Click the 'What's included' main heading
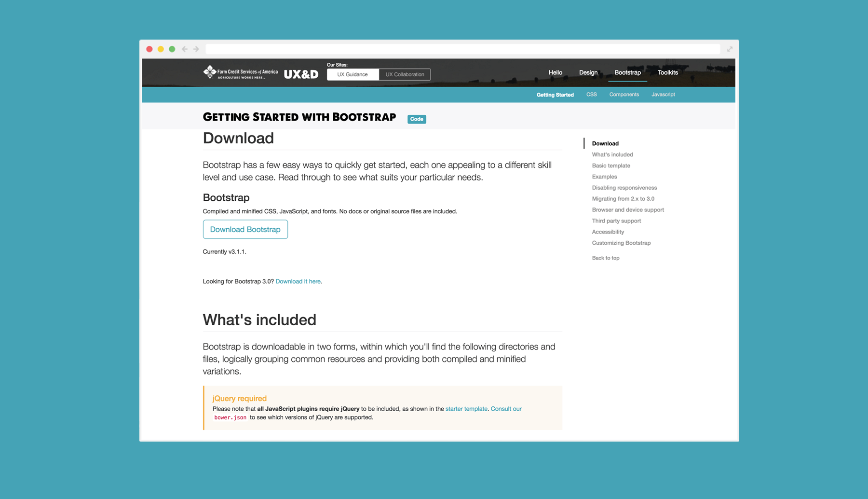The image size is (868, 499). coord(259,320)
